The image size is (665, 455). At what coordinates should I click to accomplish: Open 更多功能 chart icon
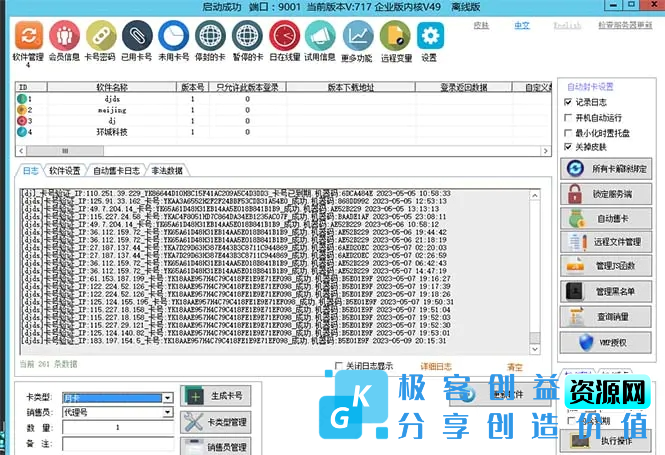pos(358,36)
